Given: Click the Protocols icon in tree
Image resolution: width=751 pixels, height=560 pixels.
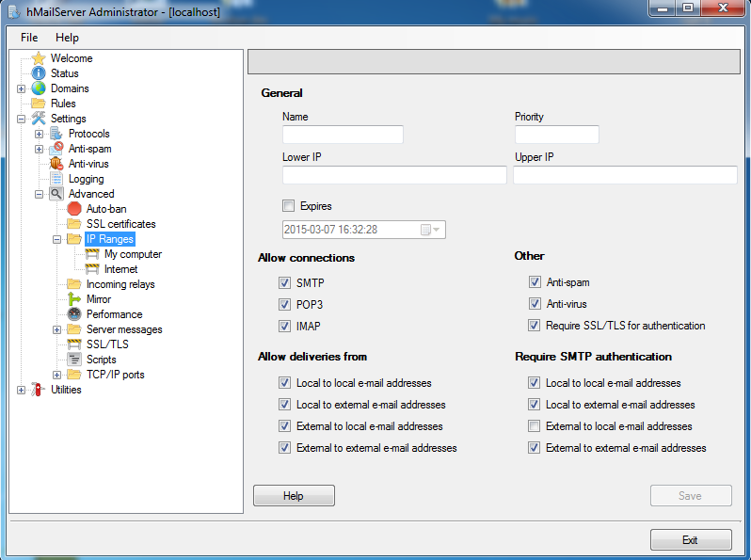Looking at the screenshot, I should [56, 134].
